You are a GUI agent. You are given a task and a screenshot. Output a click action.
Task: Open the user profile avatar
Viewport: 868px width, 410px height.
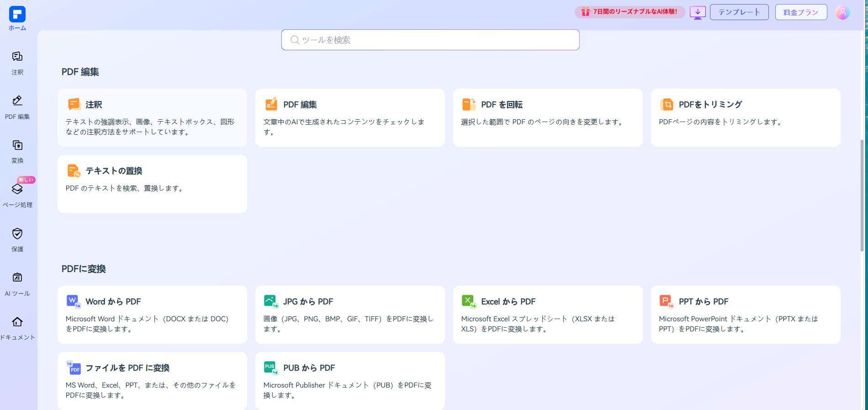(842, 12)
